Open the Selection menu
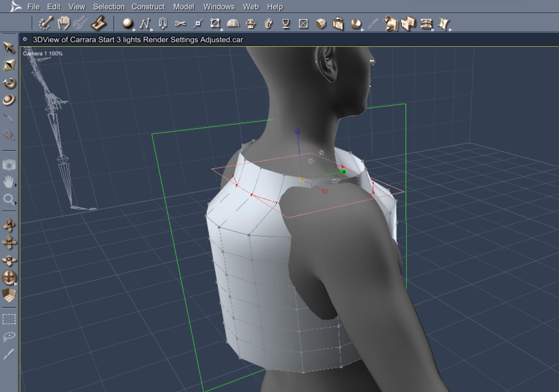The image size is (559, 392). [109, 7]
